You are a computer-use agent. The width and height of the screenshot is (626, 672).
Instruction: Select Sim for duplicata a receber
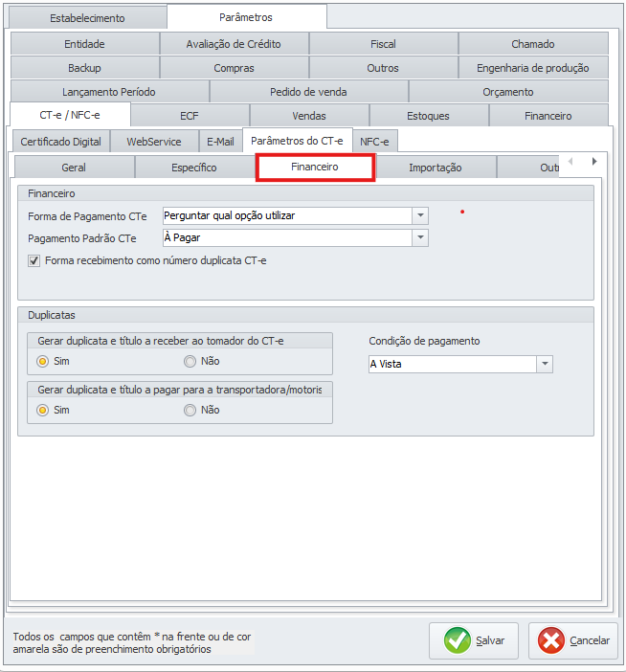coord(42,362)
